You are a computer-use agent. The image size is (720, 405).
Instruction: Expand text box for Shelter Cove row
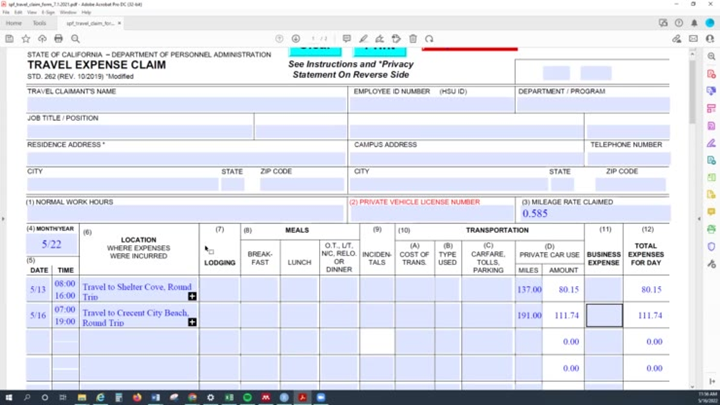[x=192, y=296]
